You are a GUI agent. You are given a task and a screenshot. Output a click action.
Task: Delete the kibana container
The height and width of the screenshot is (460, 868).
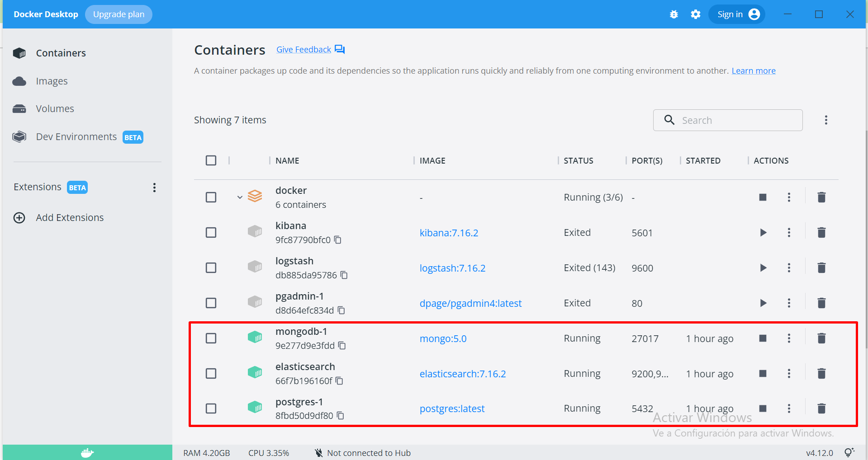pyautogui.click(x=821, y=232)
